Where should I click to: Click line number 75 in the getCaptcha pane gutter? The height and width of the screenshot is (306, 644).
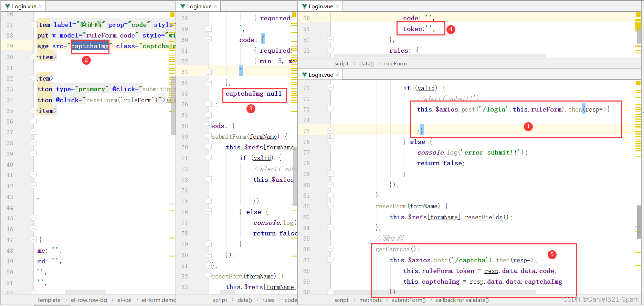tap(306, 131)
